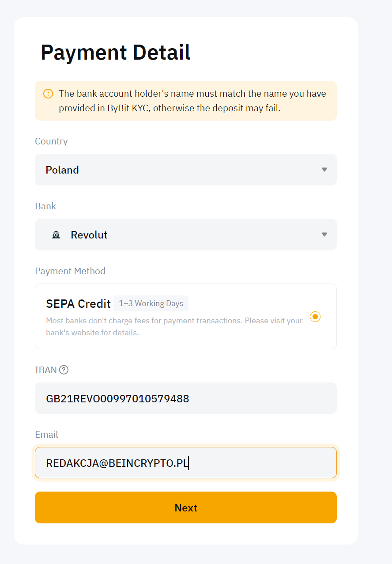Click the Payment Detail heading
The height and width of the screenshot is (564, 392).
point(116,52)
